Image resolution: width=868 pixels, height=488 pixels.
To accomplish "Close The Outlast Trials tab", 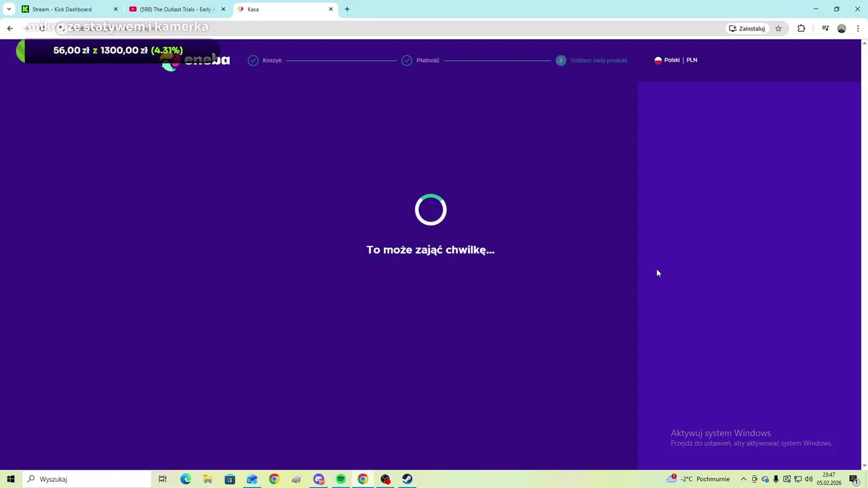I will pyautogui.click(x=223, y=9).
